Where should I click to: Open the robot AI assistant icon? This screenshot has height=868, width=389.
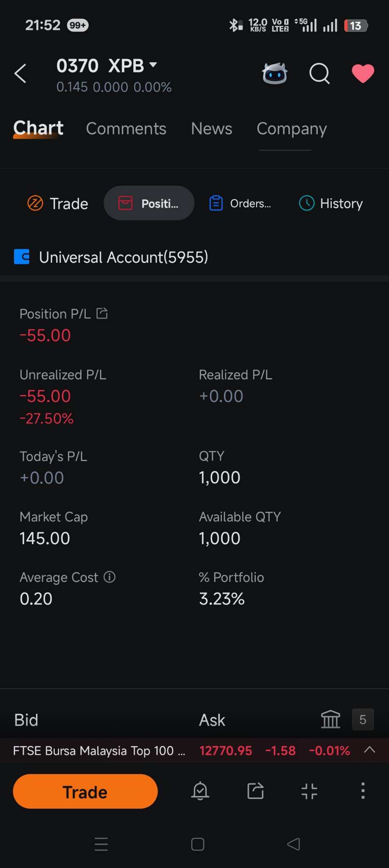coord(275,74)
